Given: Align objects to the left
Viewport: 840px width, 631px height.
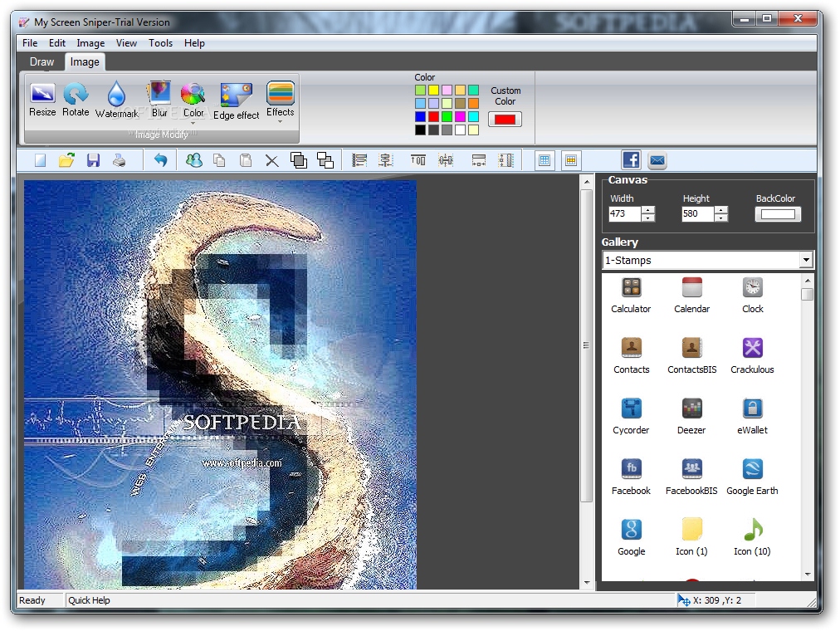Looking at the screenshot, I should click(359, 160).
